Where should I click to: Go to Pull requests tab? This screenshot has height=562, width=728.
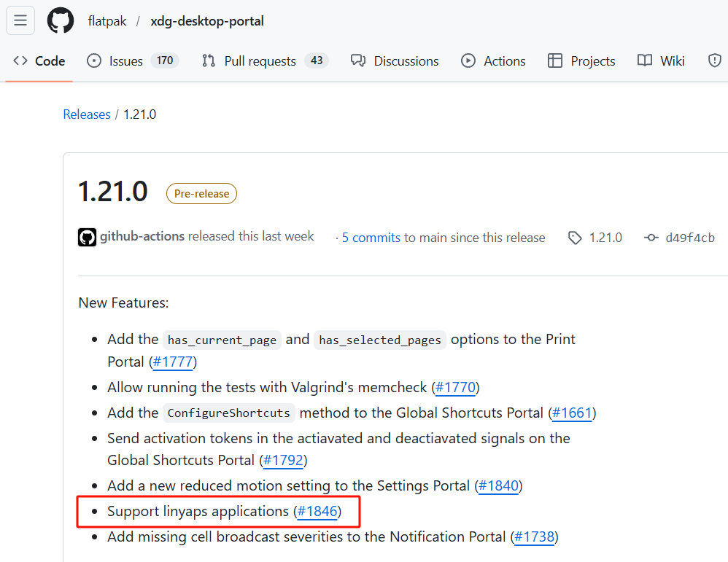(265, 61)
